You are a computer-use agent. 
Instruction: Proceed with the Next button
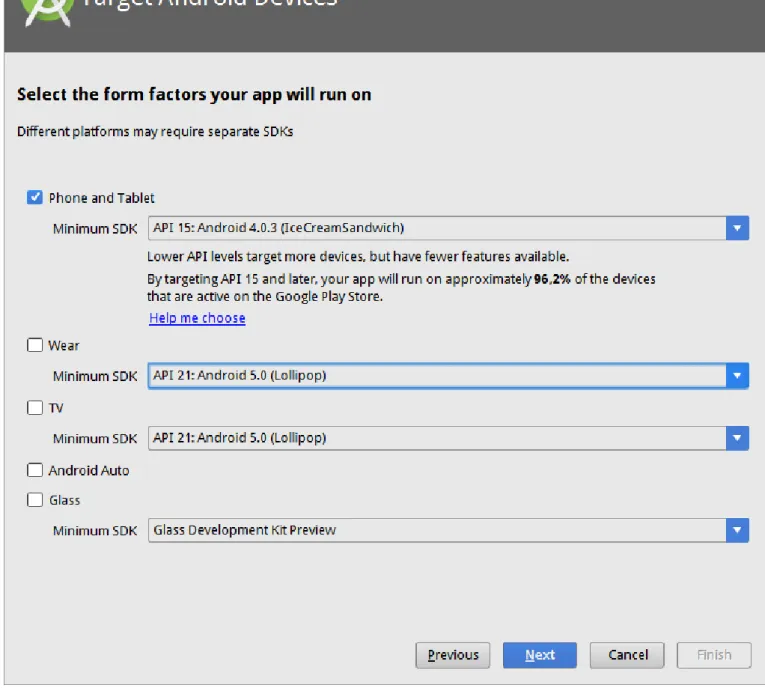tap(540, 655)
